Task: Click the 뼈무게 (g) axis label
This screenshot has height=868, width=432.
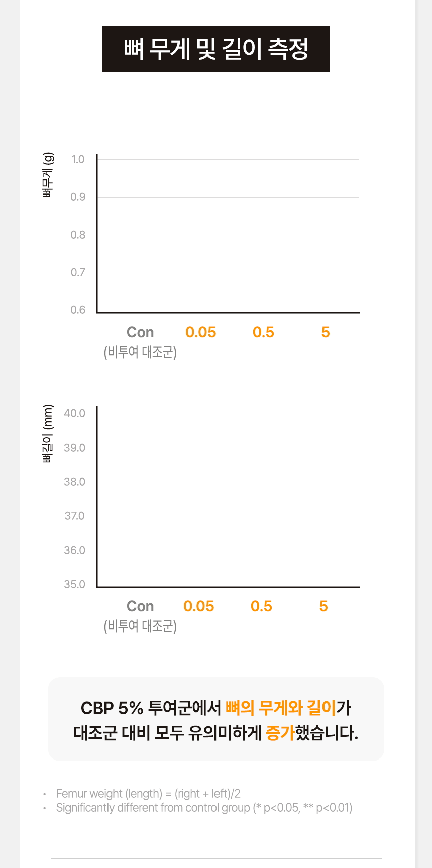Action: tap(48, 175)
